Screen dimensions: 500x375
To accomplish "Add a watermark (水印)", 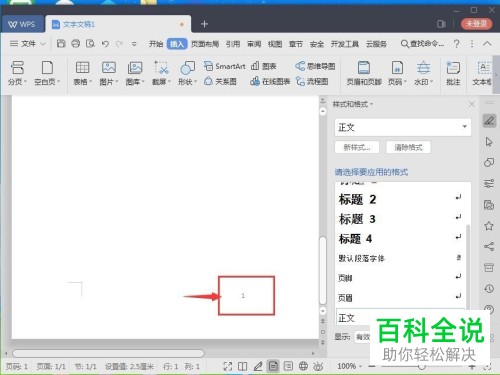I will tap(423, 73).
